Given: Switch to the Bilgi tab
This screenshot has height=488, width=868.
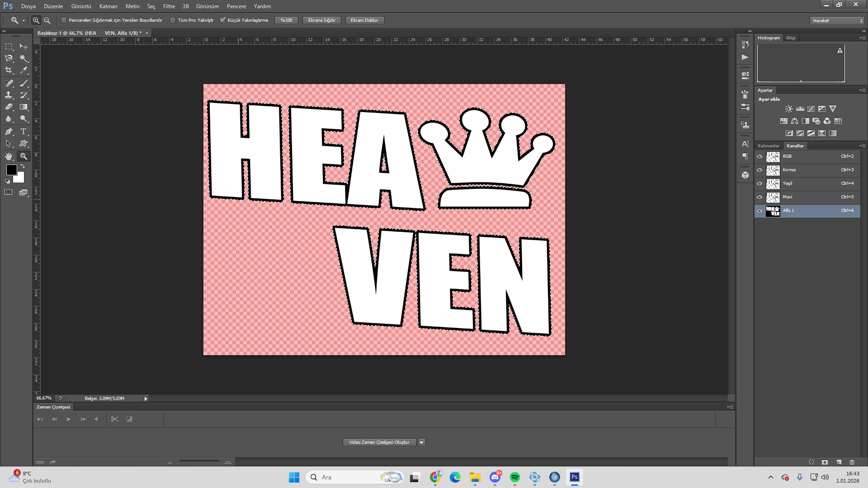Looking at the screenshot, I should (791, 38).
